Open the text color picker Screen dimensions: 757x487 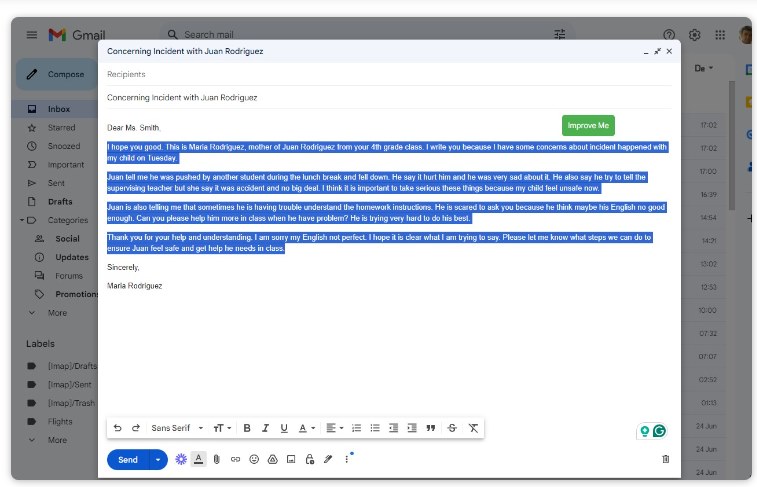pyautogui.click(x=305, y=428)
